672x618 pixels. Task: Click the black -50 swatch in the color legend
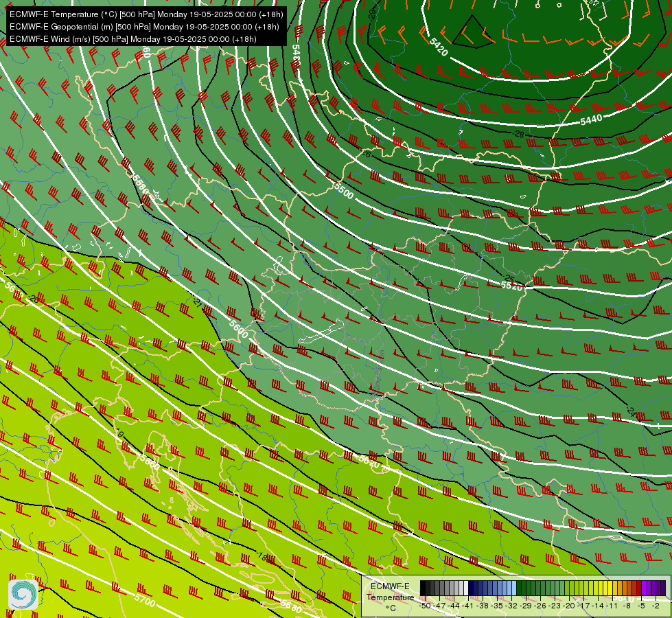point(423,588)
